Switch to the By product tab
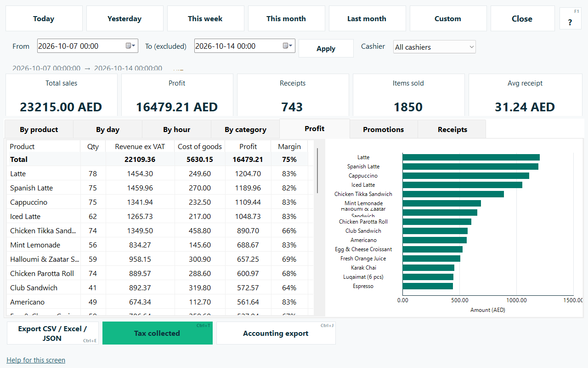Screen dimensions: 588x368 (39, 130)
